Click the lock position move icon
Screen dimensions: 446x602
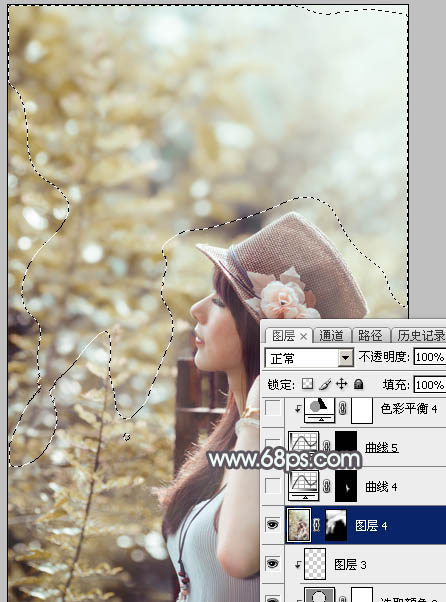(341, 384)
